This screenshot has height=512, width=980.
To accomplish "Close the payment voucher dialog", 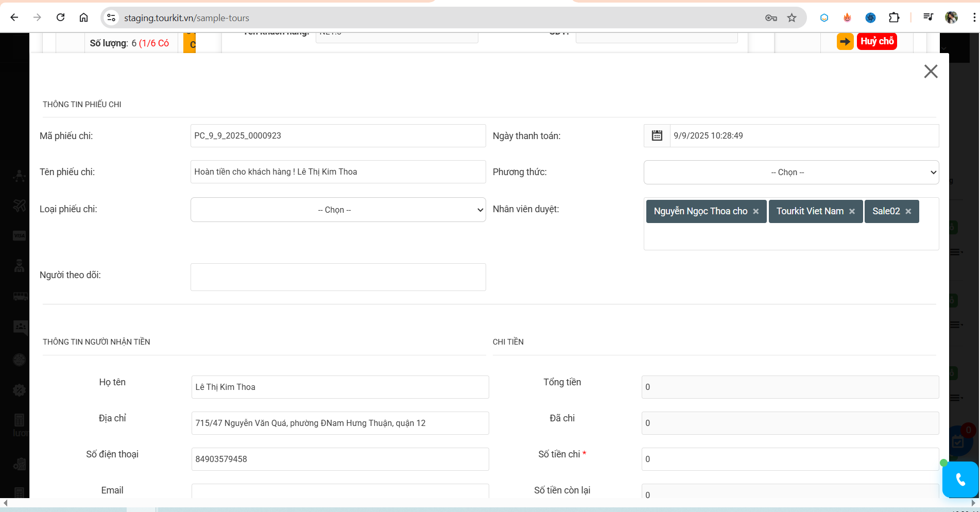I will click(x=931, y=71).
